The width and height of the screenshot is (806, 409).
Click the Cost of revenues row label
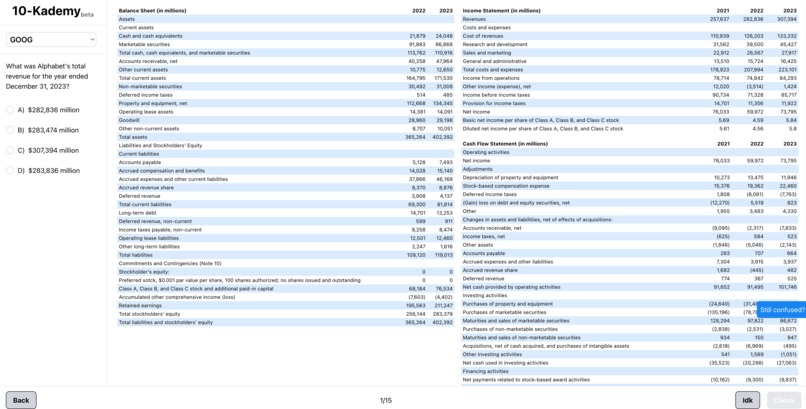click(483, 36)
